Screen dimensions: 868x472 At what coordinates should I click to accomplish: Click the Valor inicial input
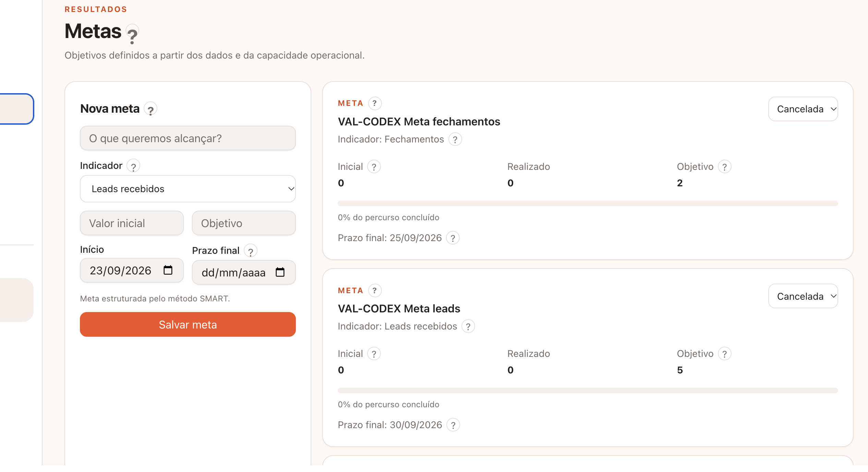132,223
